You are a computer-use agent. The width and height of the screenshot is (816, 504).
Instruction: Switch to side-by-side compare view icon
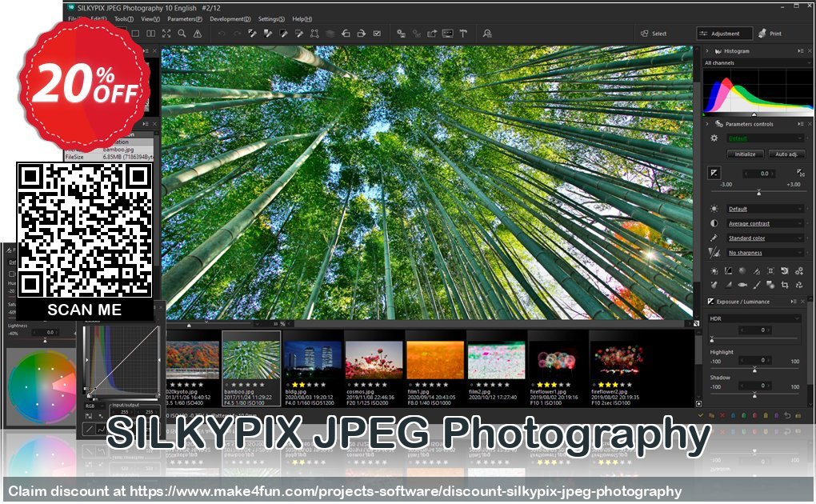151,34
